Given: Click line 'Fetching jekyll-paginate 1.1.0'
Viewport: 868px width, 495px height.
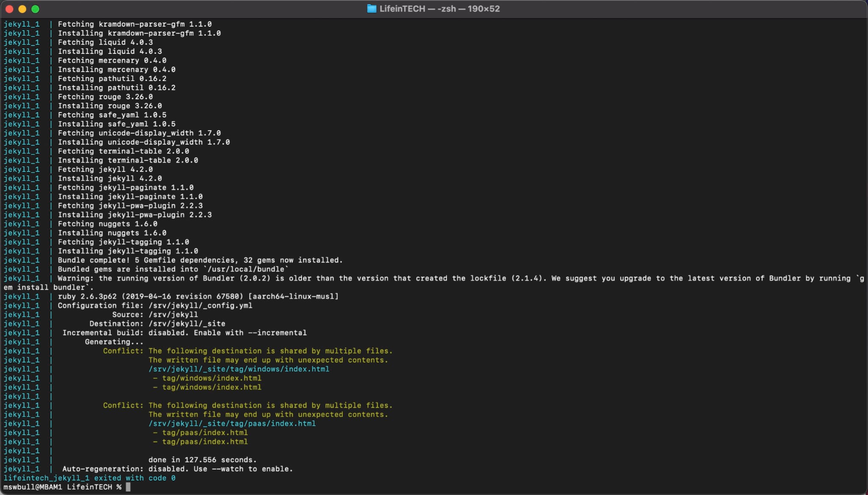Looking at the screenshot, I should (126, 187).
